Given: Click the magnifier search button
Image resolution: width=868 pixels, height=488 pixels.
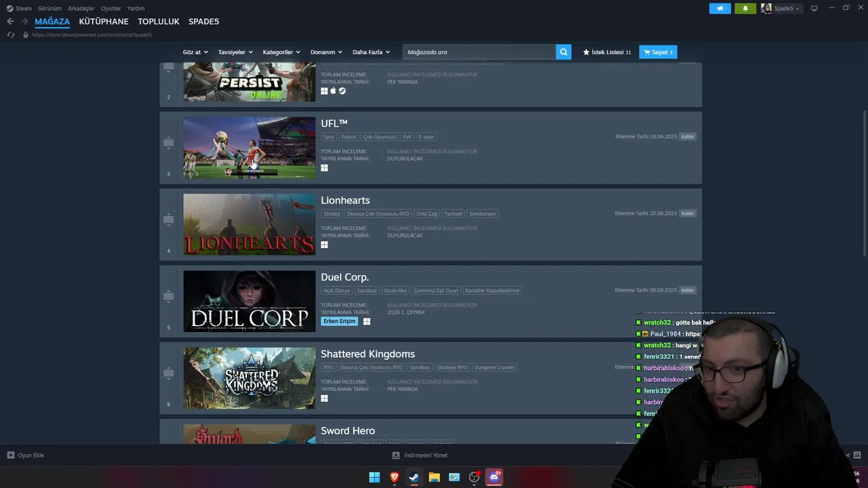Looking at the screenshot, I should [564, 52].
